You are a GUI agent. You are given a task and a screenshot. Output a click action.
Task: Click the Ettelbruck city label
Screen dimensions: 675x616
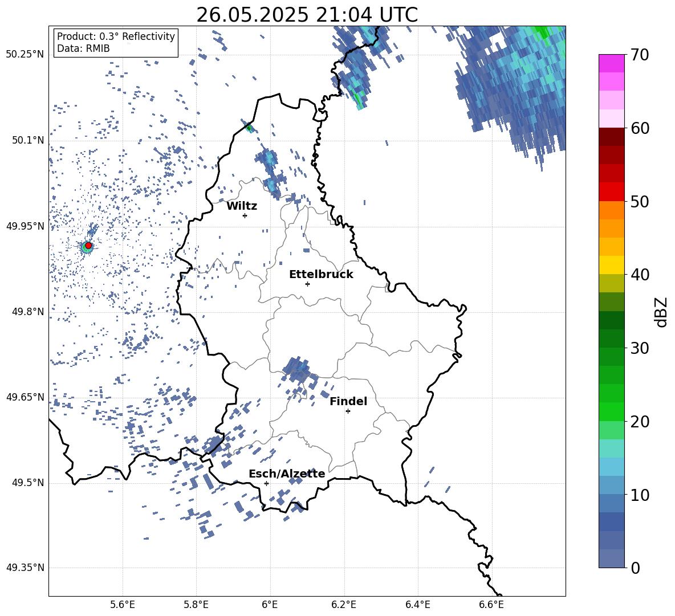point(321,275)
